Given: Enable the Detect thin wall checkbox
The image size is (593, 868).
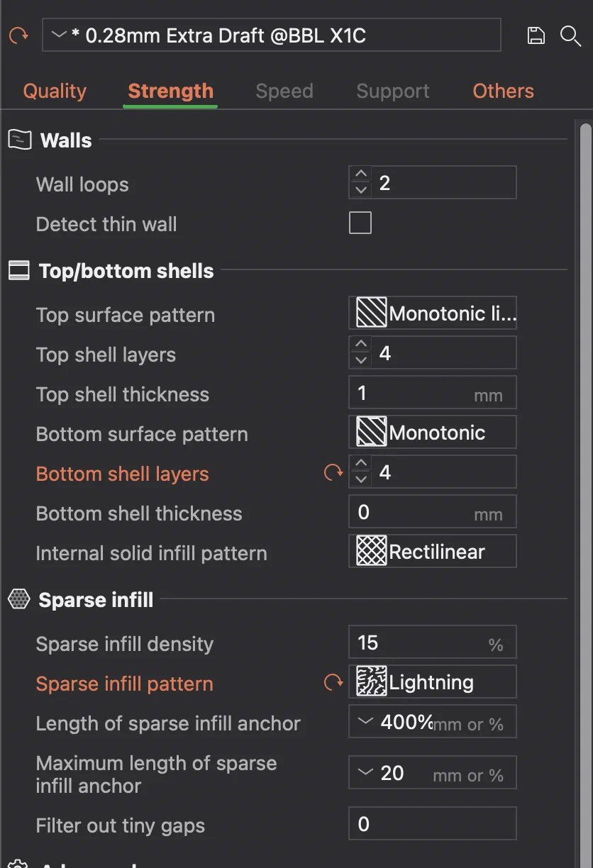Looking at the screenshot, I should [x=360, y=223].
